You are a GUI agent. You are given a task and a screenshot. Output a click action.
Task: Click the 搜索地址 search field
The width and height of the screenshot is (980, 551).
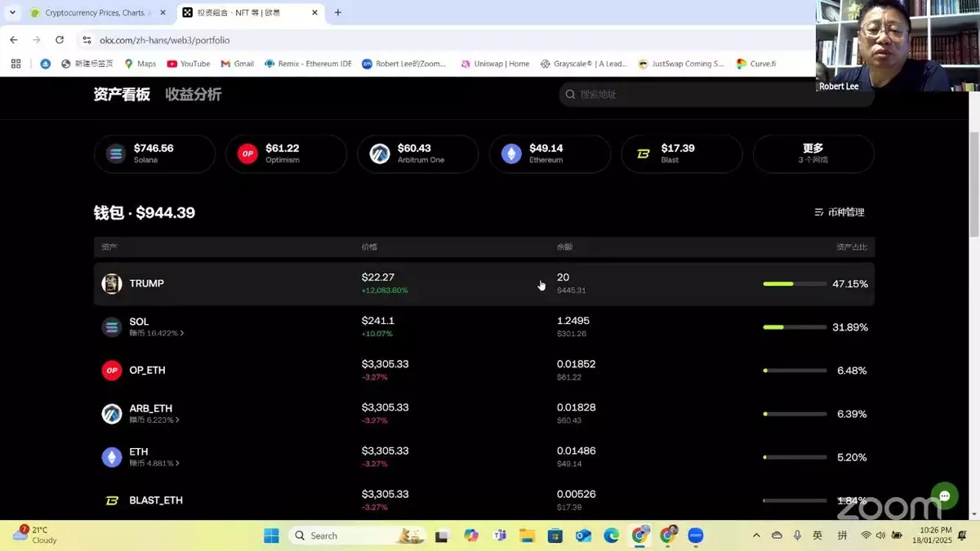717,95
